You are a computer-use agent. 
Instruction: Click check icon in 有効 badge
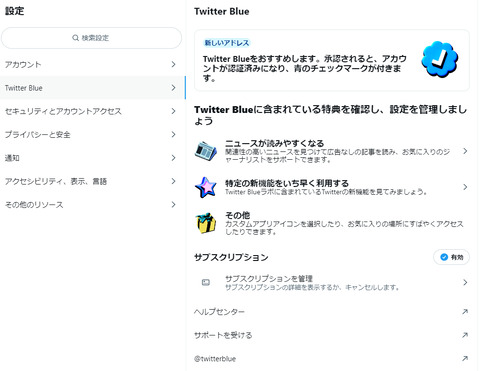pyautogui.click(x=444, y=257)
